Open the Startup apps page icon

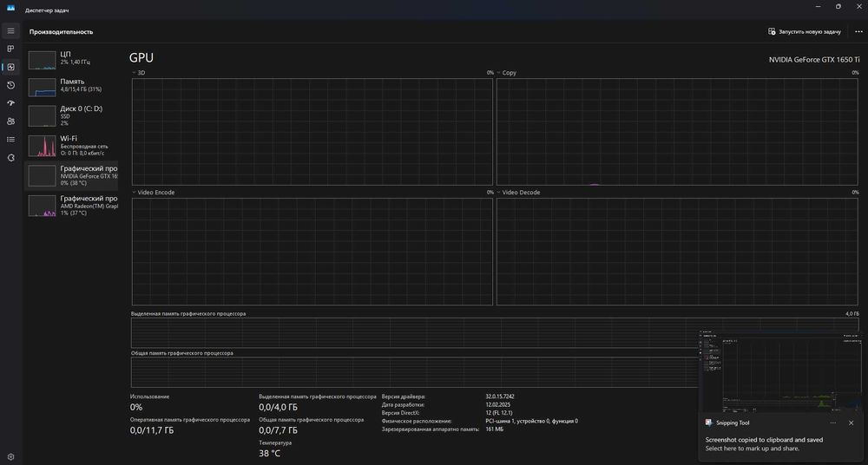tap(10, 103)
